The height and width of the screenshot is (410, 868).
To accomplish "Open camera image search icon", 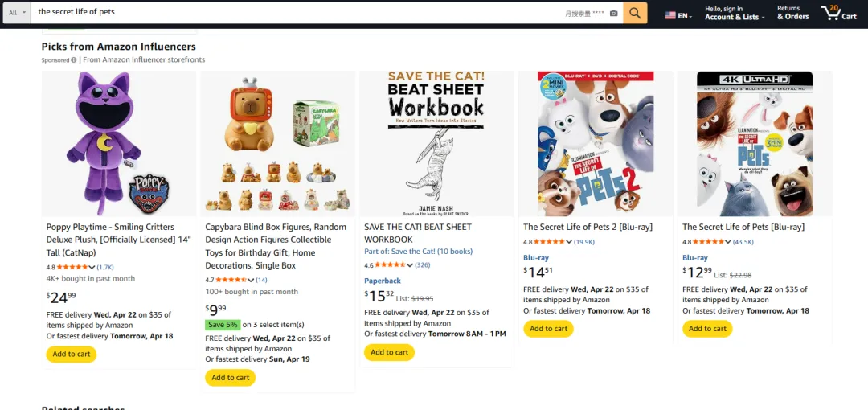I will point(614,13).
